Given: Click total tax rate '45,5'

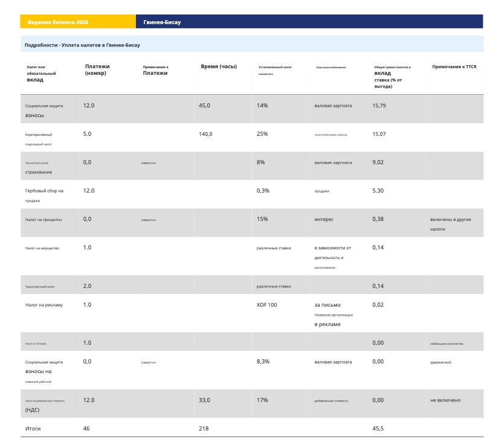Looking at the screenshot, I should [x=378, y=429].
